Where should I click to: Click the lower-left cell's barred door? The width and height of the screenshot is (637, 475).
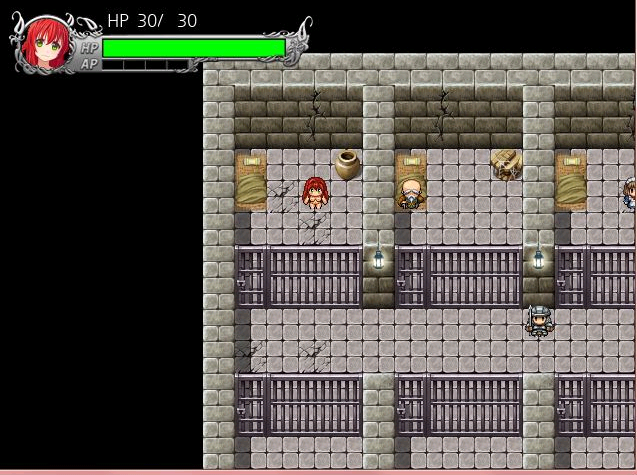pos(251,404)
